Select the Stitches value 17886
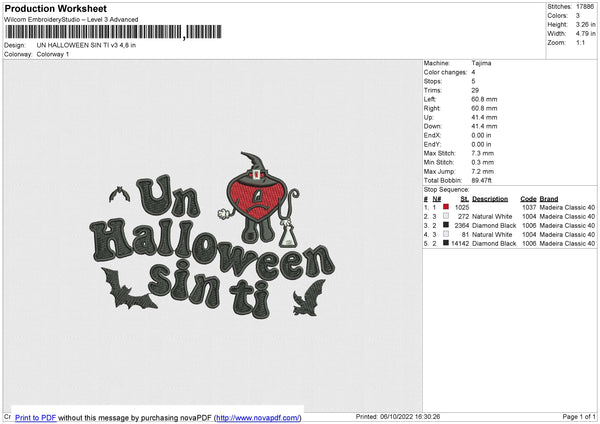 tap(585, 7)
